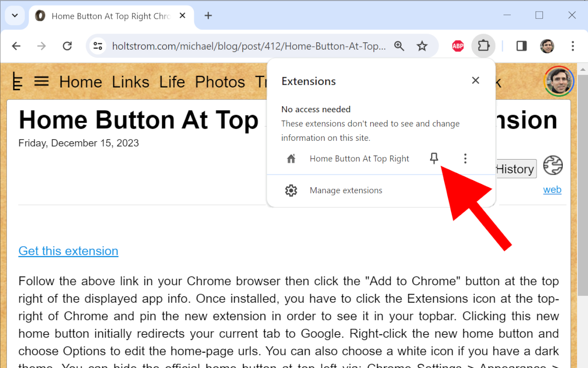Click the site logo icon
The image size is (588, 368).
17,81
